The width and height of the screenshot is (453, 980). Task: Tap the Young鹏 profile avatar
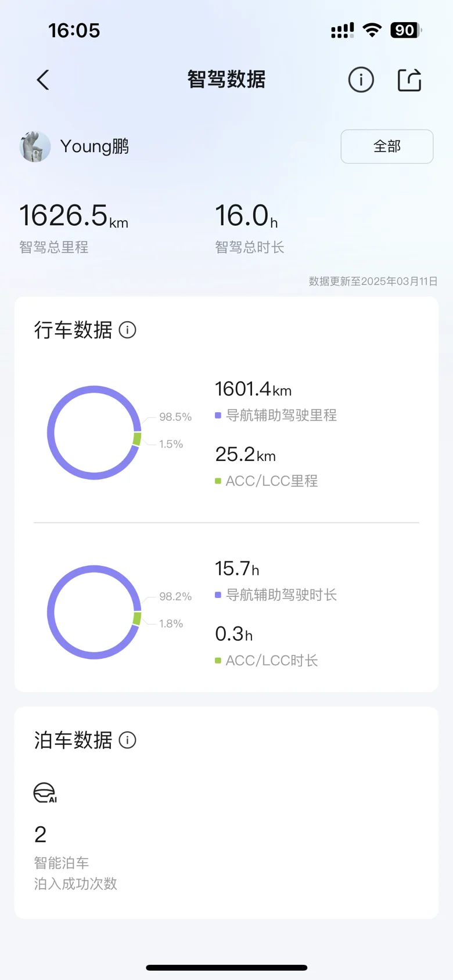click(35, 146)
